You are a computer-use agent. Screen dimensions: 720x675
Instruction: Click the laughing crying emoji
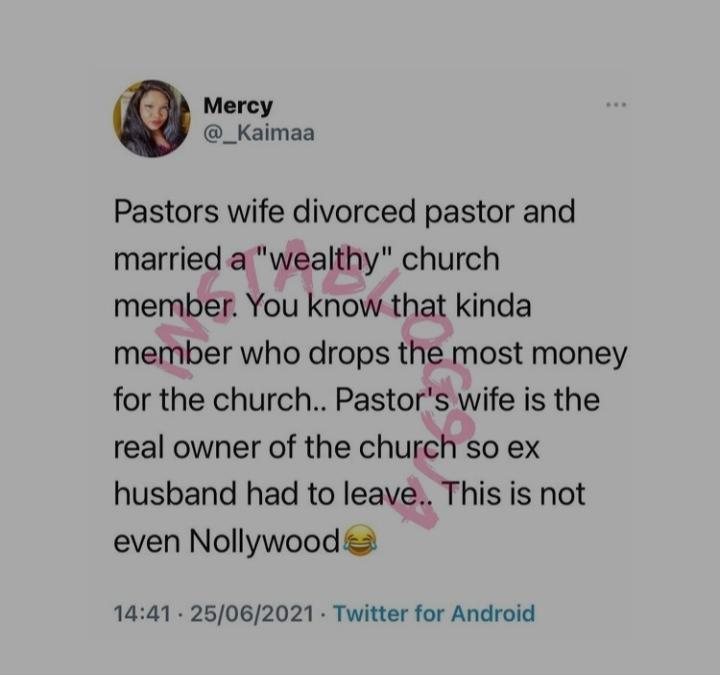coord(355,542)
